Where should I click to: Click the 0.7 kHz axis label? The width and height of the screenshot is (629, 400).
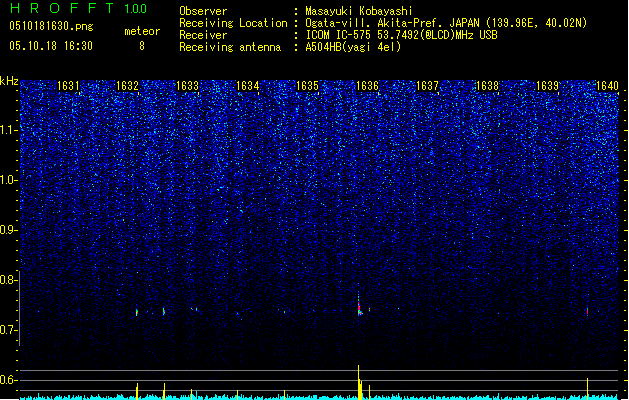point(9,330)
